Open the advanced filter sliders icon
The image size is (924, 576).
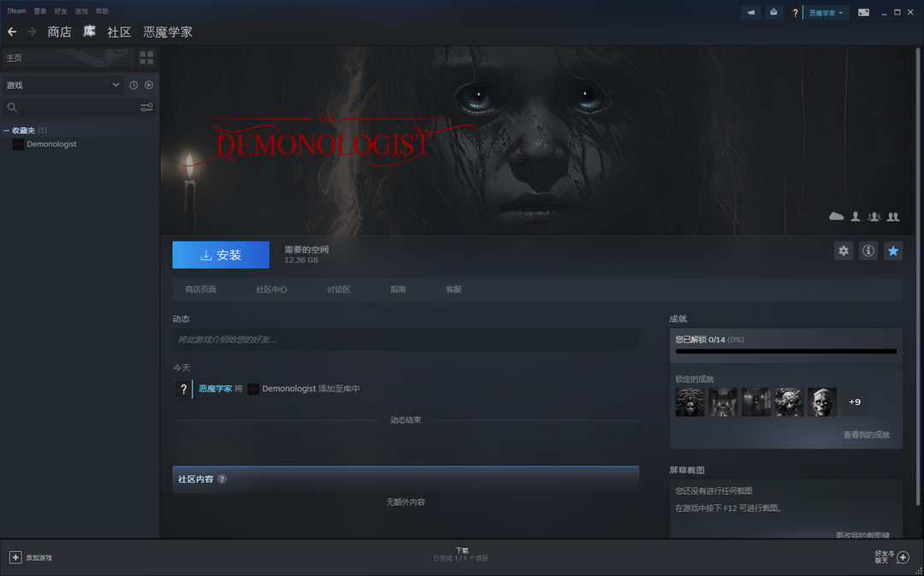pos(146,108)
